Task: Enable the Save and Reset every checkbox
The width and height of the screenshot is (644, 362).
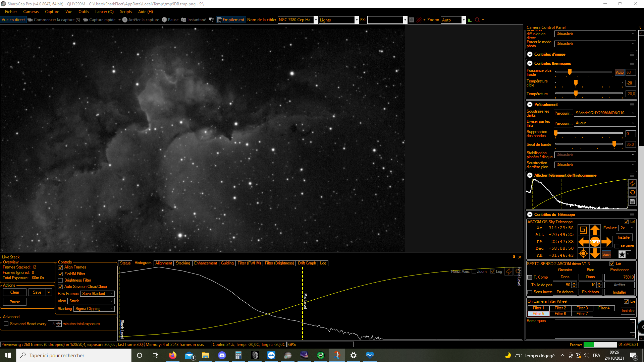Action: click(6, 324)
